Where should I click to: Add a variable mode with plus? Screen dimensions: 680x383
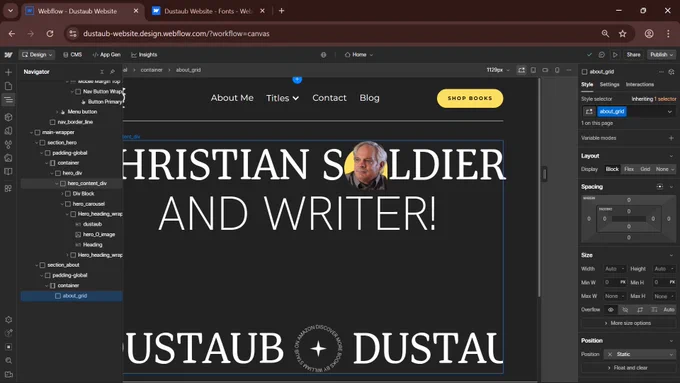click(x=671, y=138)
